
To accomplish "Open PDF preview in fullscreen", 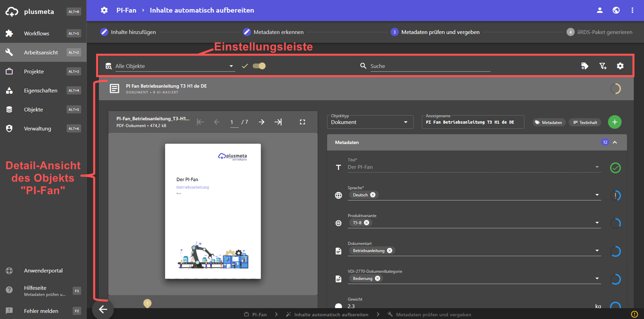I will tap(303, 122).
